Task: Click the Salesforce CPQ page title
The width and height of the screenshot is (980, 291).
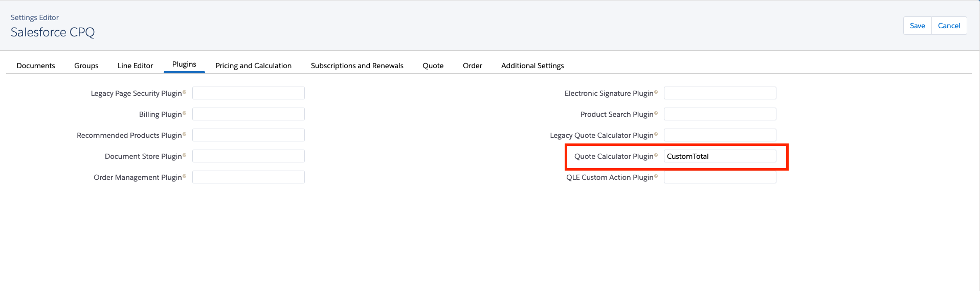Action: click(x=53, y=32)
